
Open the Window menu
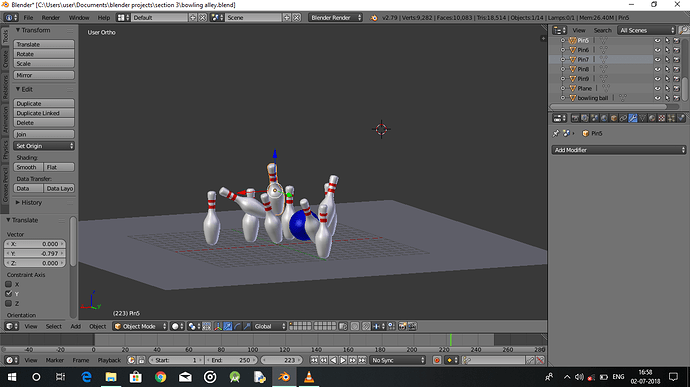[x=79, y=18]
